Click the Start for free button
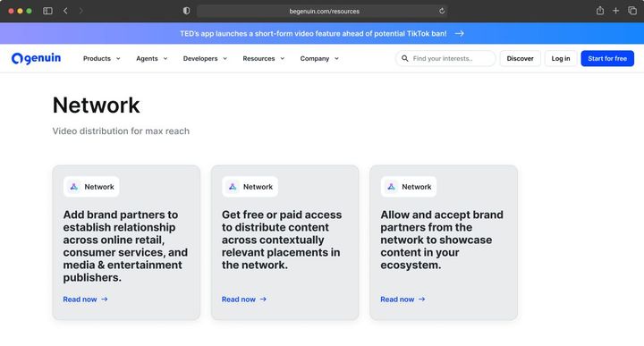 click(607, 58)
